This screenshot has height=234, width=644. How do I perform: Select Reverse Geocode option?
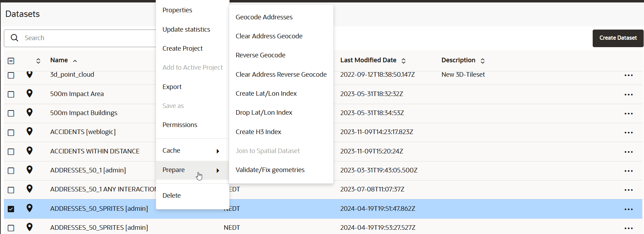click(x=260, y=55)
